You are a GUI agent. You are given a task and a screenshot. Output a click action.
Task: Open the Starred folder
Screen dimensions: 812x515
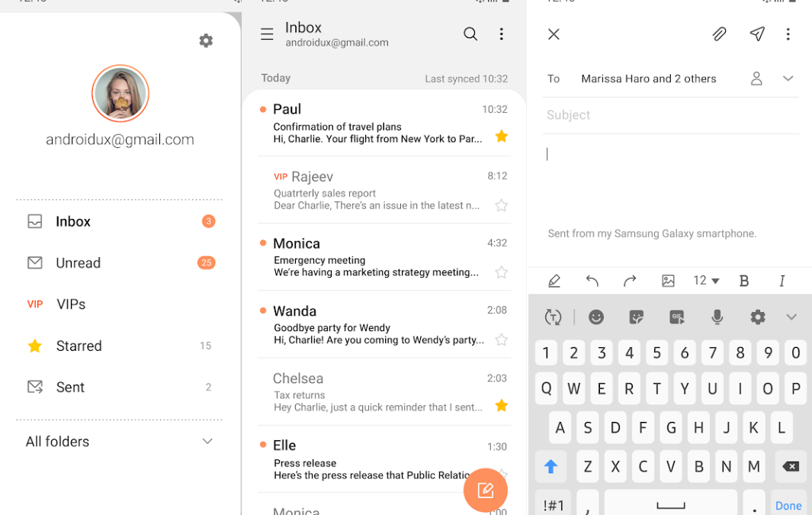[x=120, y=346]
